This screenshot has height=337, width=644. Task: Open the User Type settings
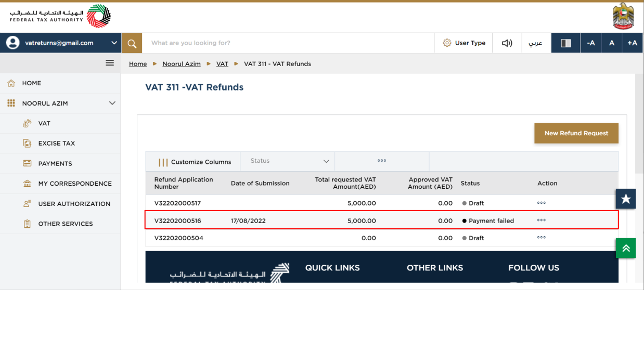click(464, 43)
